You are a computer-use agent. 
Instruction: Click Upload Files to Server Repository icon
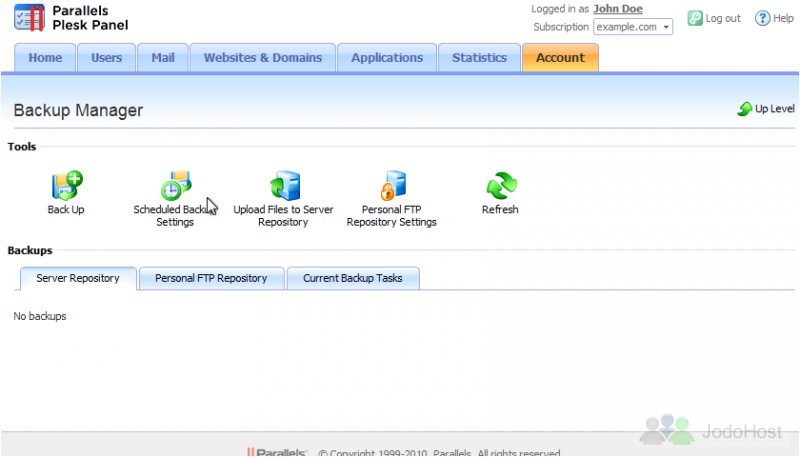(283, 186)
